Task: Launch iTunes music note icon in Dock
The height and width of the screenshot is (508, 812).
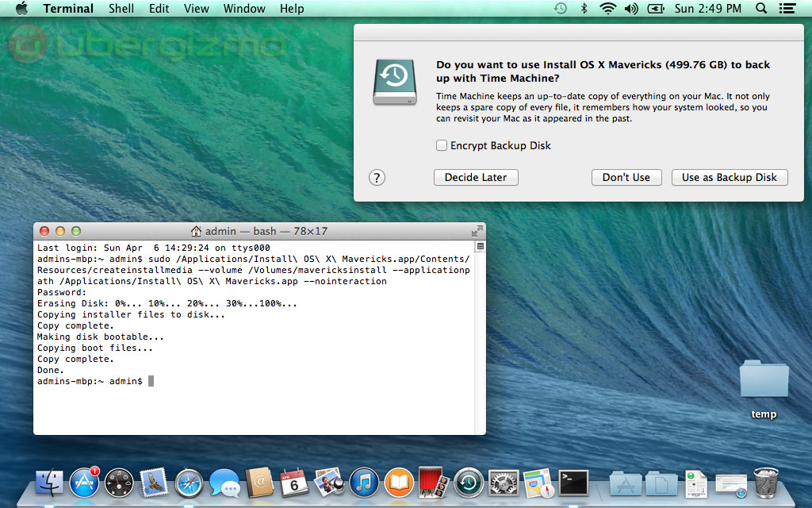Action: coord(364,483)
